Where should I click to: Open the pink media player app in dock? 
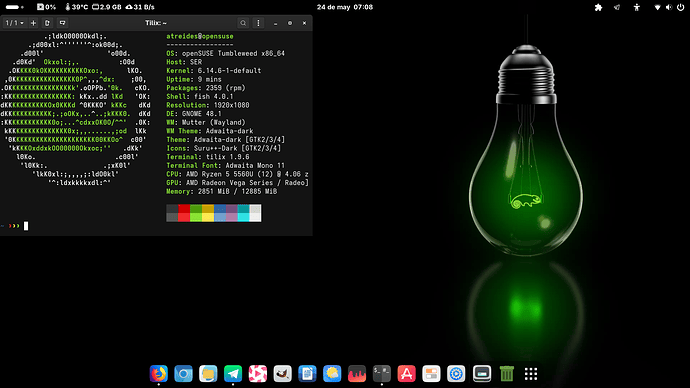(258, 374)
